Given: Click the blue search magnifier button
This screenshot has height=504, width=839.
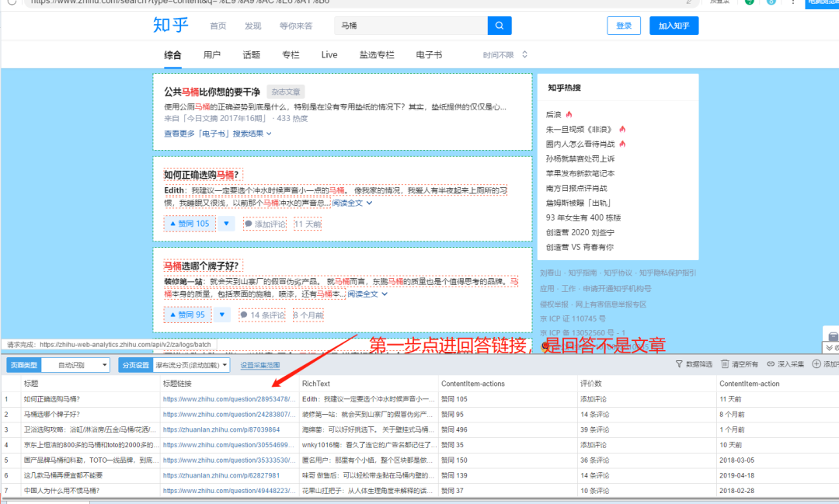Looking at the screenshot, I should pyautogui.click(x=500, y=26).
